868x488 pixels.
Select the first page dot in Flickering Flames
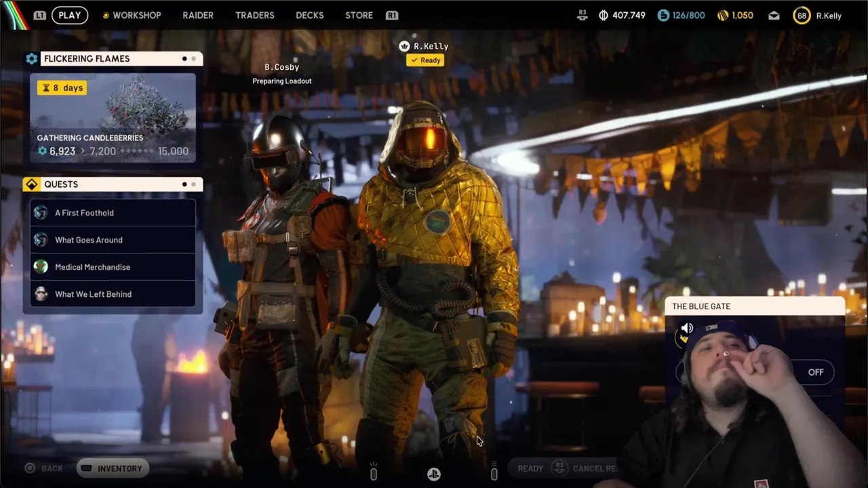(x=184, y=59)
